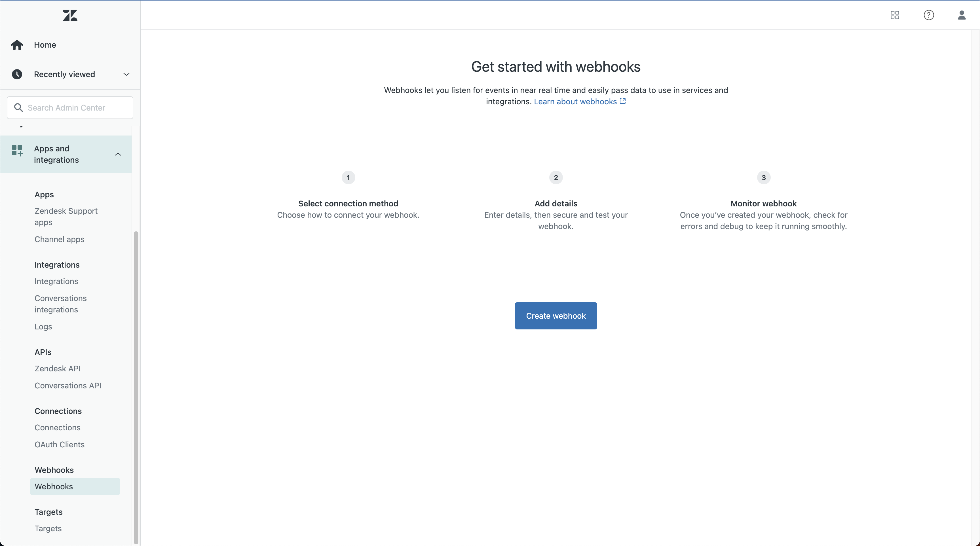Open Conversations integrations page
This screenshot has width=980, height=546.
click(x=60, y=304)
